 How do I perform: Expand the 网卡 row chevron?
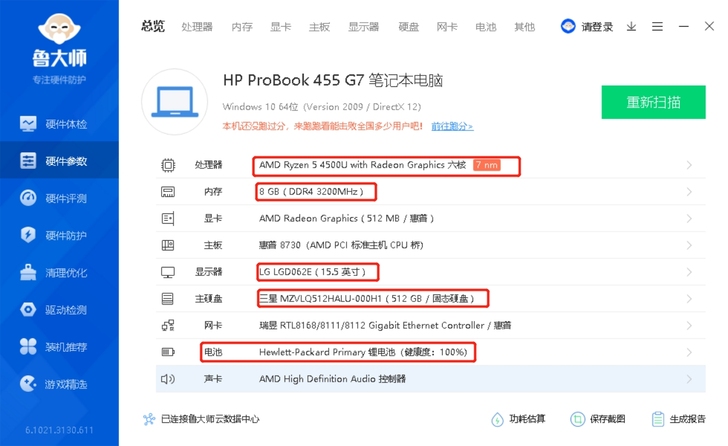[689, 325]
